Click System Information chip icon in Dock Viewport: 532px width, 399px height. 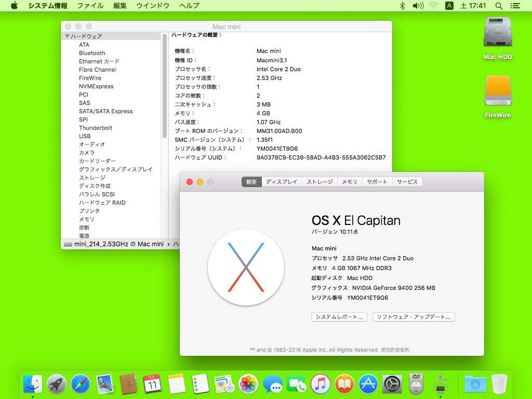coord(441,384)
